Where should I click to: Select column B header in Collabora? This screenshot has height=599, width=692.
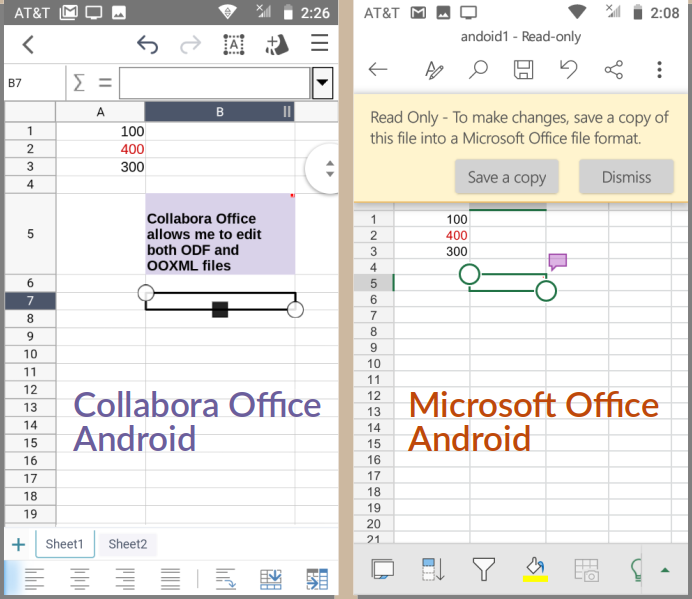(220, 112)
